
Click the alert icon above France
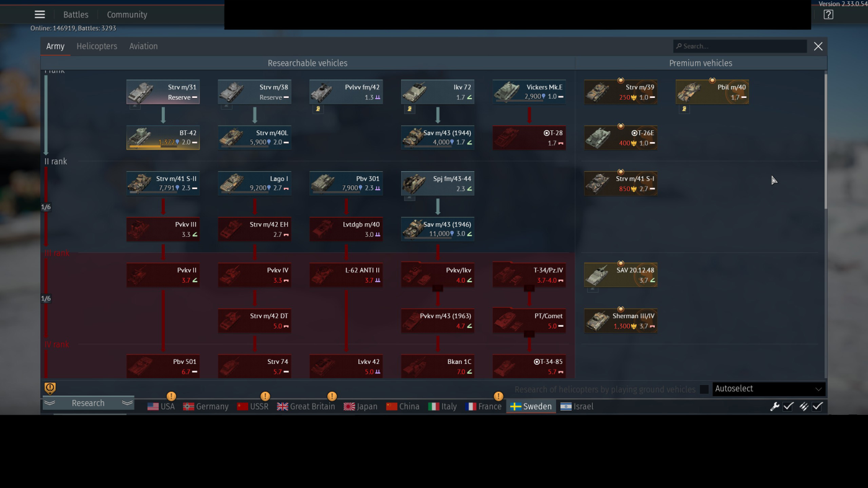(498, 396)
